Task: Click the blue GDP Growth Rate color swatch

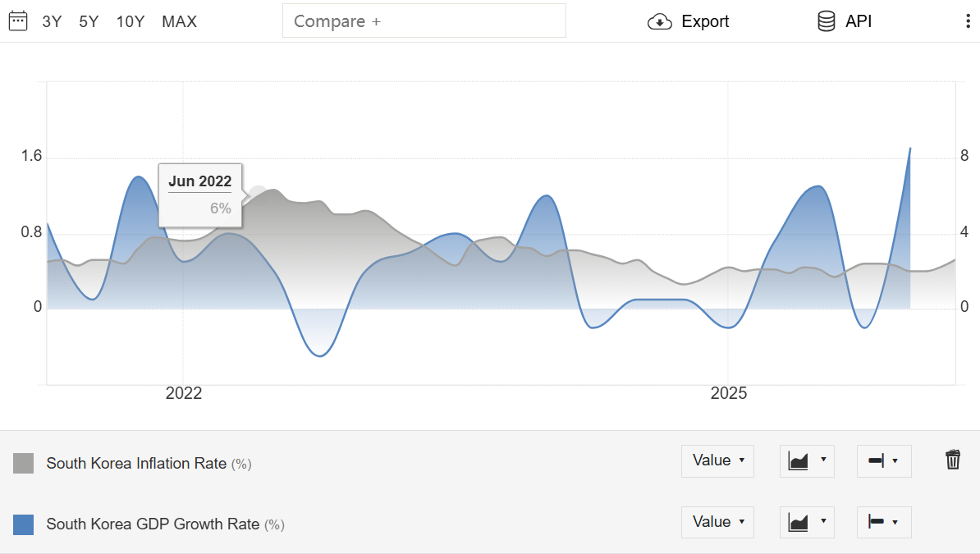Action: click(x=23, y=524)
